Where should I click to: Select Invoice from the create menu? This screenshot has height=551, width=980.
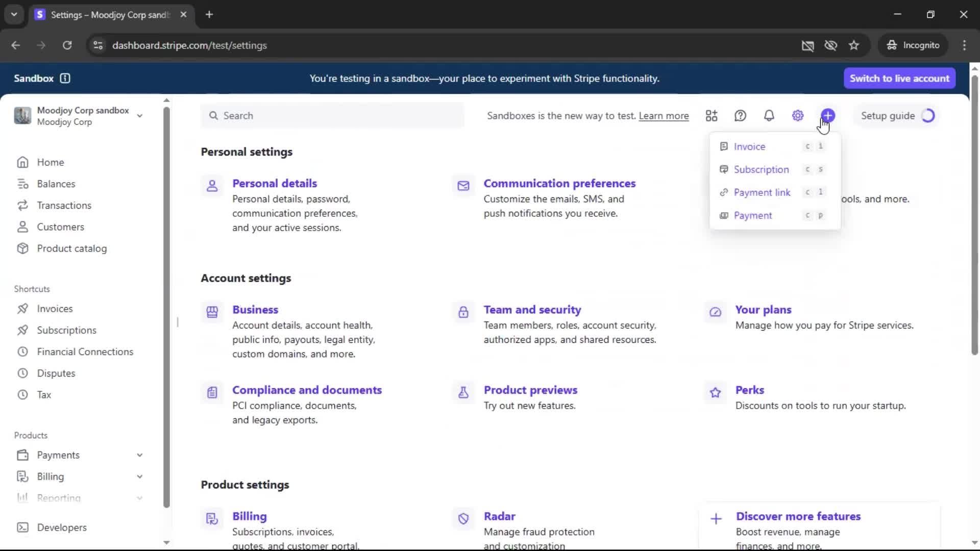point(749,146)
